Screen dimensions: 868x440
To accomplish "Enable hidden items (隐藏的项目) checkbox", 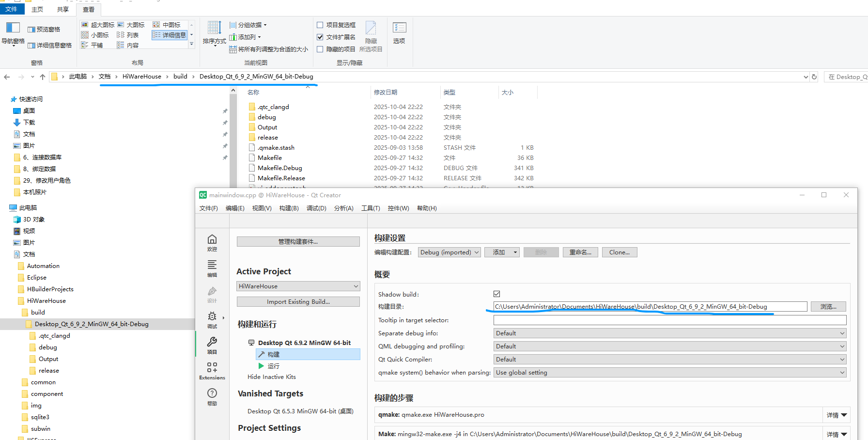I will tap(320, 49).
